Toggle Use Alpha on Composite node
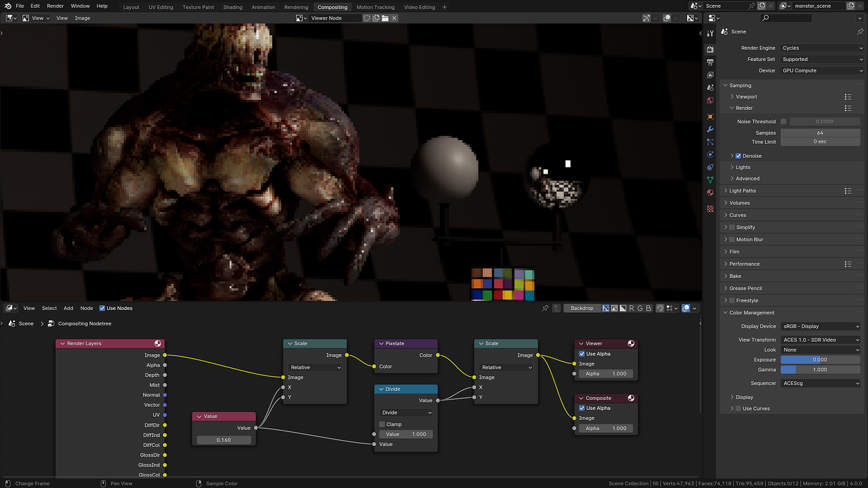Image resolution: width=868 pixels, height=488 pixels. click(x=582, y=408)
